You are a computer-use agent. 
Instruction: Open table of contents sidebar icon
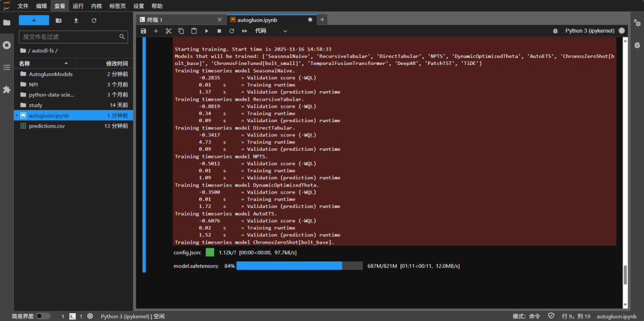click(7, 67)
